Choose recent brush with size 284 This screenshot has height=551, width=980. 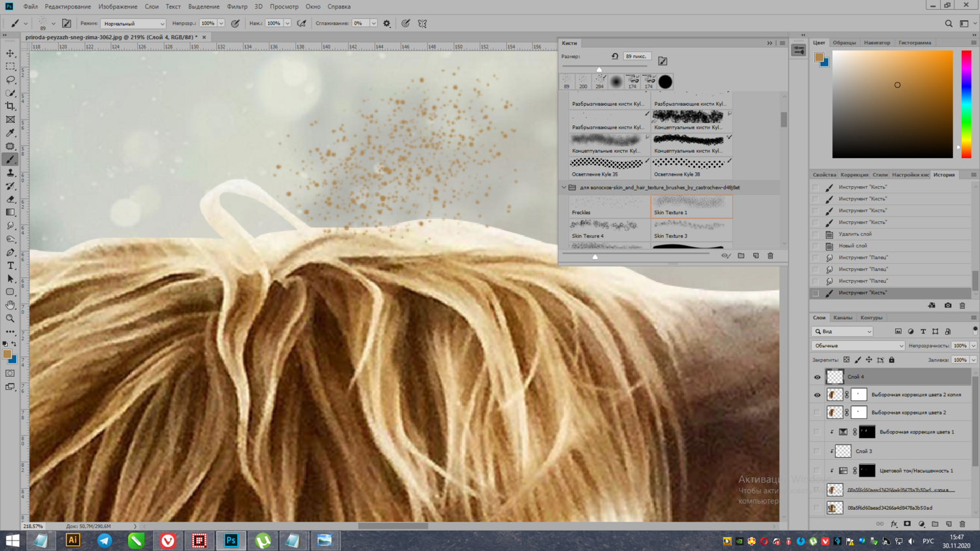(600, 82)
